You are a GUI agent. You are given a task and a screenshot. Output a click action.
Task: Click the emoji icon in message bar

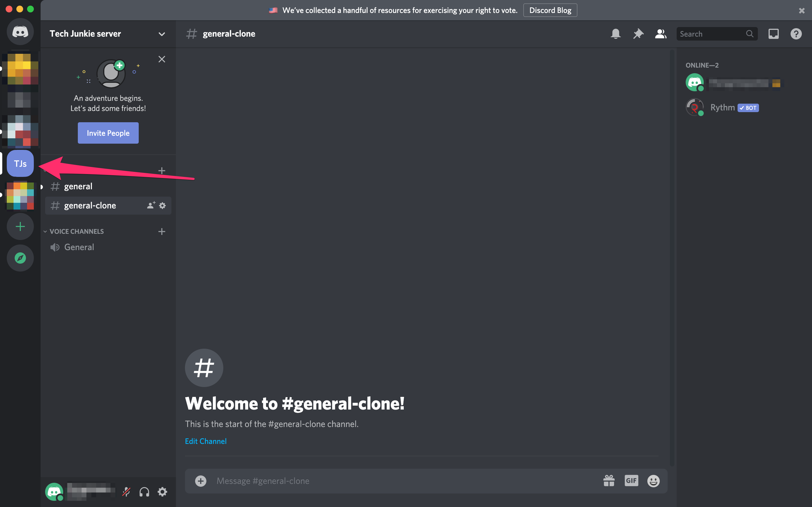tap(652, 480)
